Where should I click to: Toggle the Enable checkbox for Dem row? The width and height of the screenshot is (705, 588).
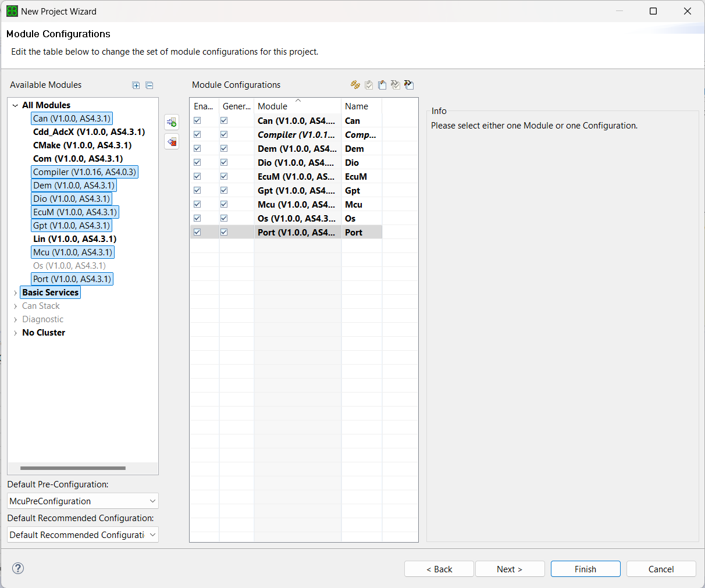(x=197, y=148)
